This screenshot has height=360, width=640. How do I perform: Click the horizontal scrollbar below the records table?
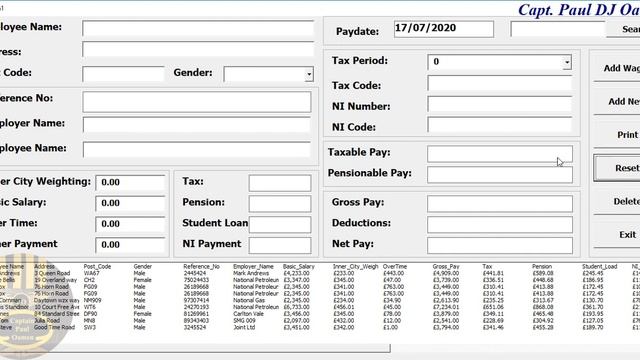(195, 348)
